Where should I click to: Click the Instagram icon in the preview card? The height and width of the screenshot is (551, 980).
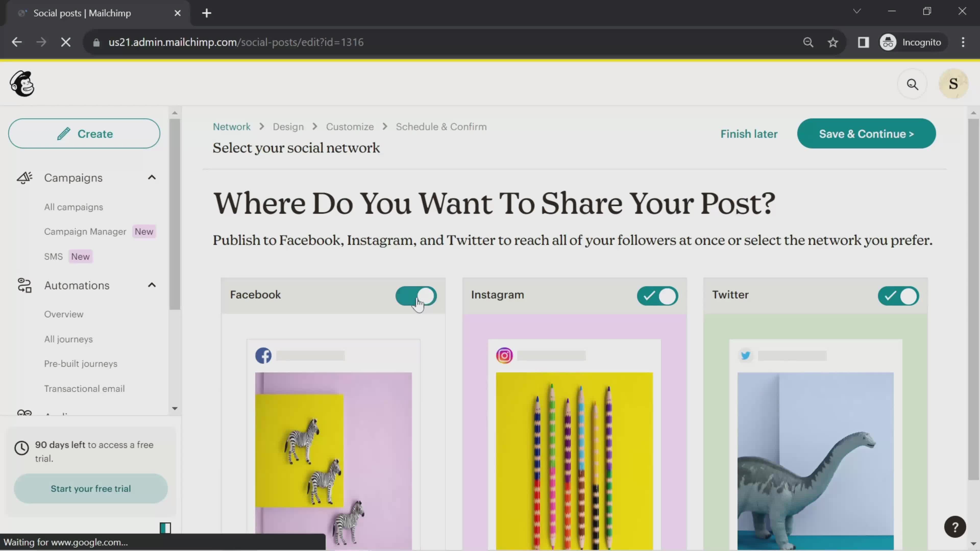[505, 356]
